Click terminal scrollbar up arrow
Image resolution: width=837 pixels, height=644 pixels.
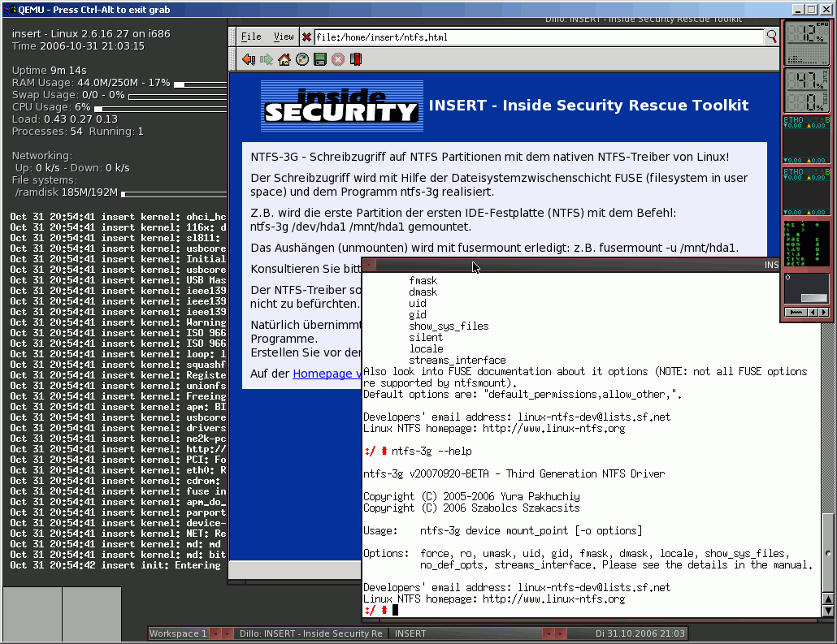click(828, 599)
